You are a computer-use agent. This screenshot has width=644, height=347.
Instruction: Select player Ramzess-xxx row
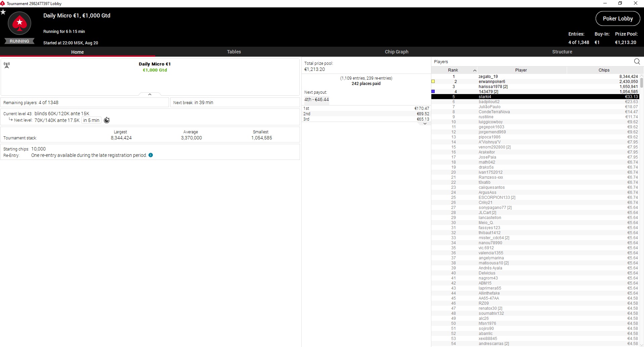(535, 177)
